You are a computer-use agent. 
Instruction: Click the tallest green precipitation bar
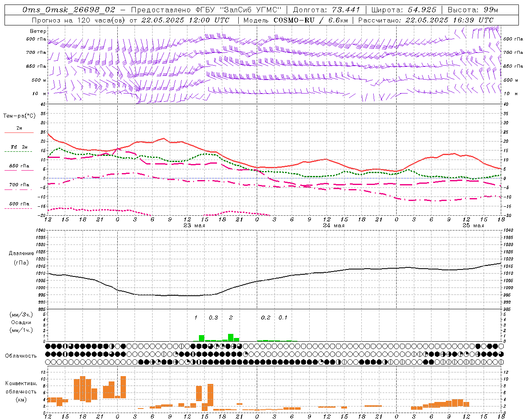tap(231, 338)
